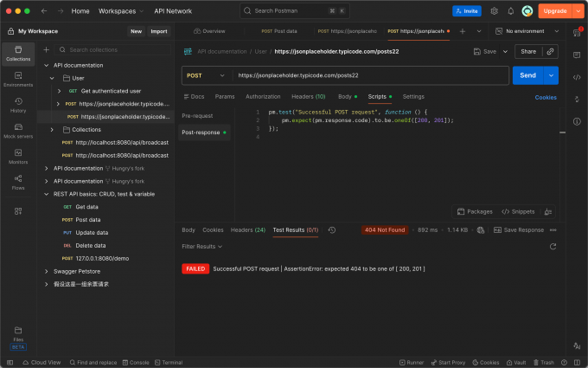Open the code snippet panel icon
The height and width of the screenshot is (368, 588).
point(577,77)
